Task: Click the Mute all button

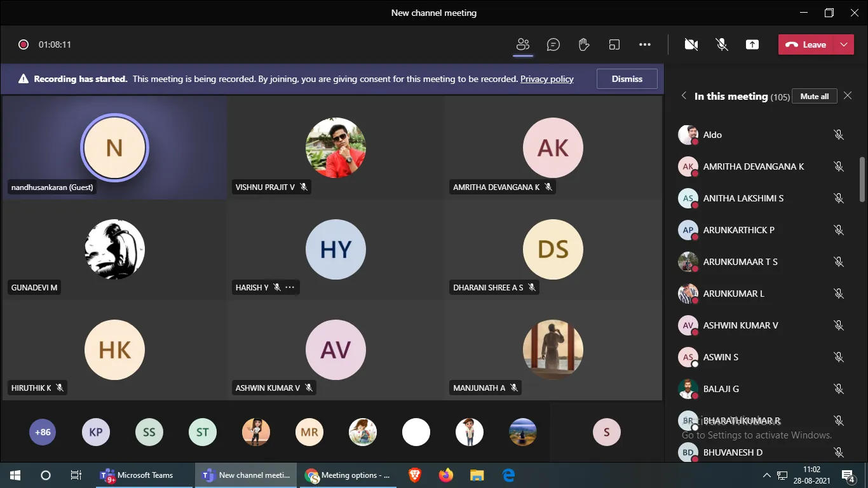Action: point(814,97)
